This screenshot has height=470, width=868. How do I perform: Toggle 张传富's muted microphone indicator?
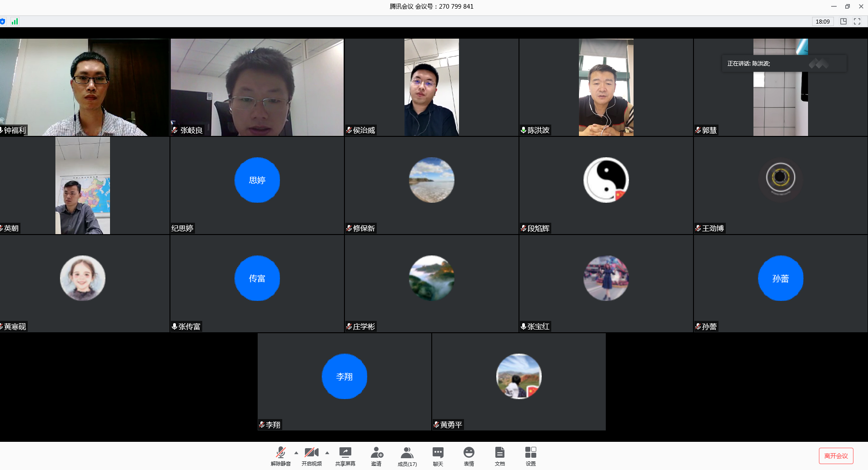coord(174,326)
